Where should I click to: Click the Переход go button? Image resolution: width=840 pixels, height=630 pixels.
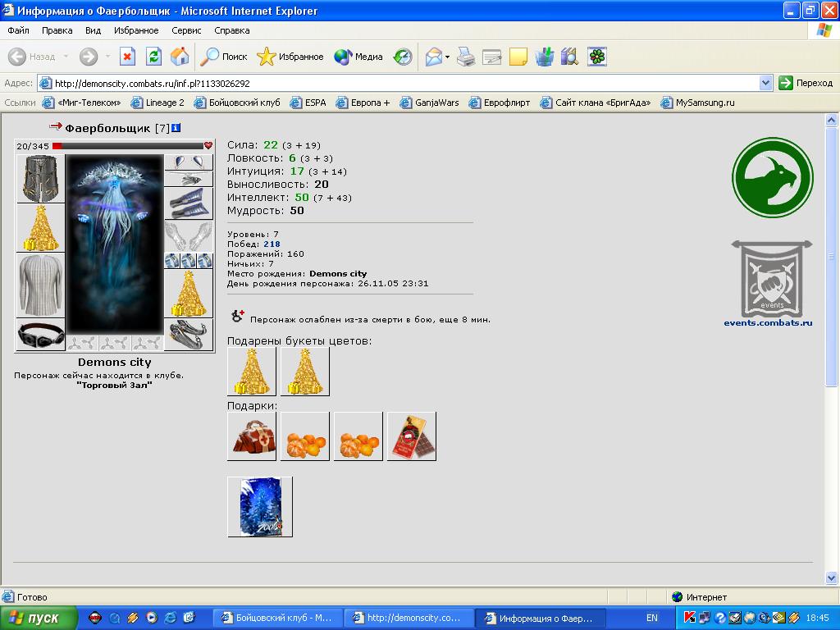point(806,83)
